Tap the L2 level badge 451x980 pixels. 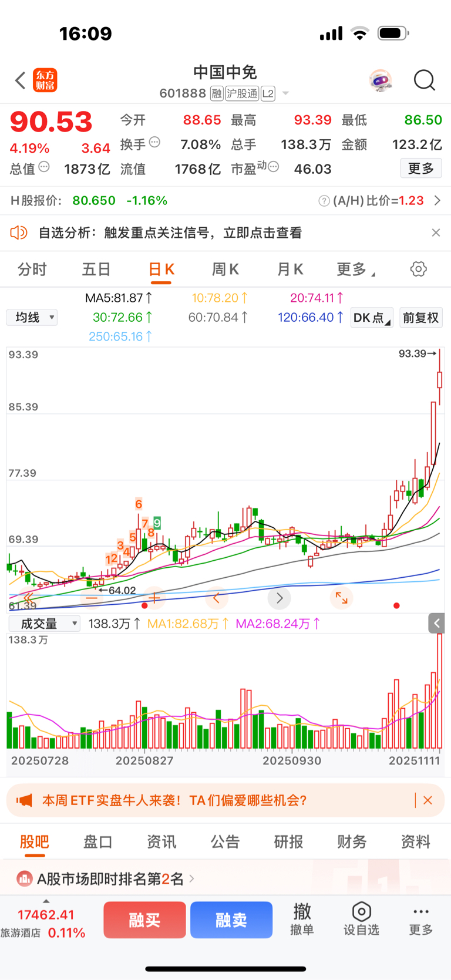[268, 93]
